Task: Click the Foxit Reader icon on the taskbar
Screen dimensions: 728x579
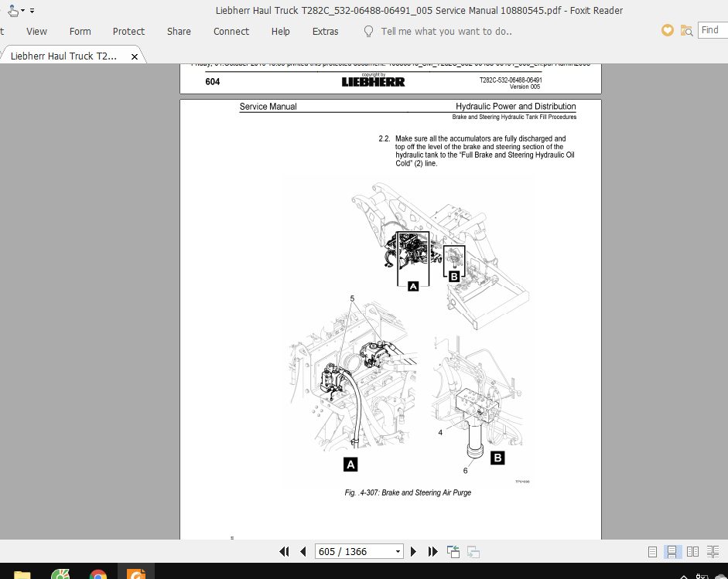Action: tap(136, 574)
